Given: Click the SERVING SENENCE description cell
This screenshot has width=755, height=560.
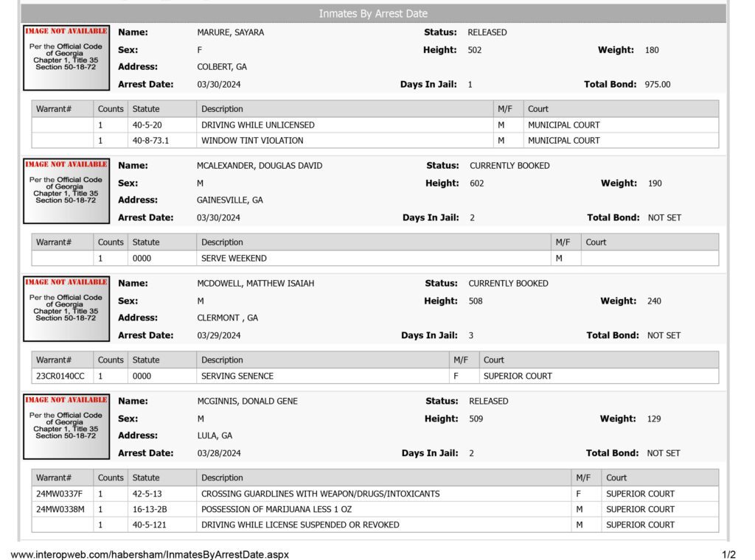Looking at the screenshot, I should click(x=323, y=377).
